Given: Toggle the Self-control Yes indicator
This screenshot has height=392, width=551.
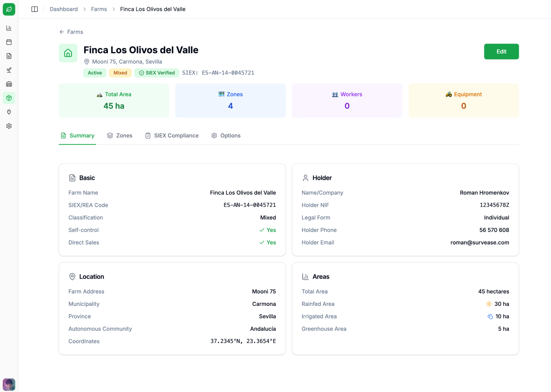Looking at the screenshot, I should click(267, 230).
